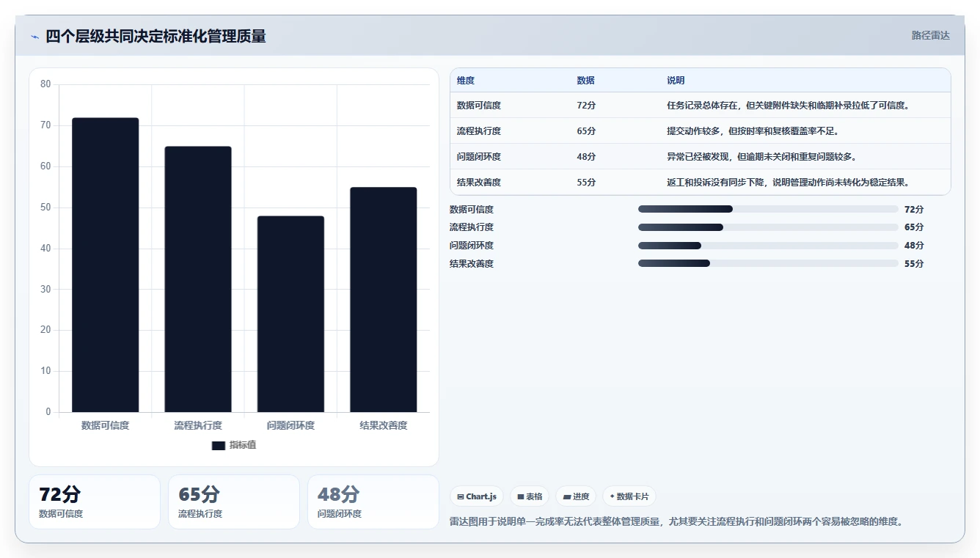Click the 问题闭环度 x-axis label of the chart
The width and height of the screenshot is (980, 558).
click(x=290, y=425)
